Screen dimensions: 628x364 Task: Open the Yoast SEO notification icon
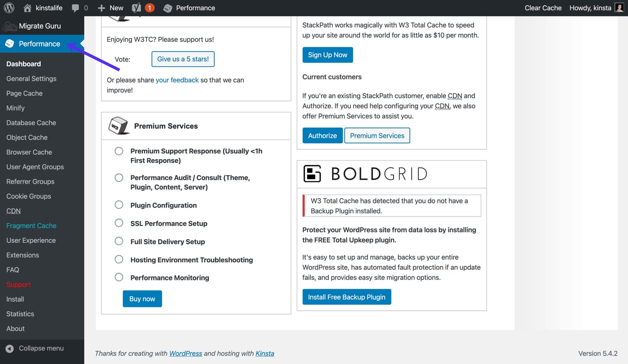[x=136, y=8]
